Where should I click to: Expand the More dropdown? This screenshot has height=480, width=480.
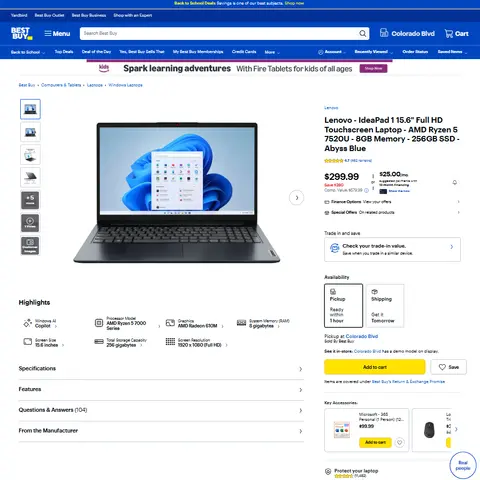tap(272, 52)
